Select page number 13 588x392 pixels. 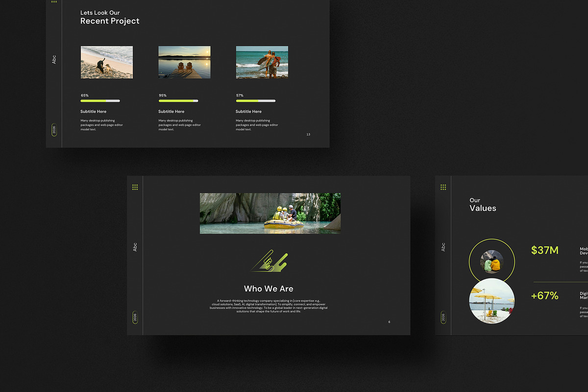coord(308,134)
